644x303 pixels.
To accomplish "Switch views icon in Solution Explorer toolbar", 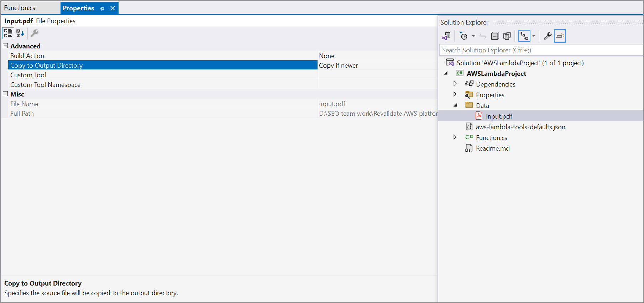I will click(x=446, y=36).
